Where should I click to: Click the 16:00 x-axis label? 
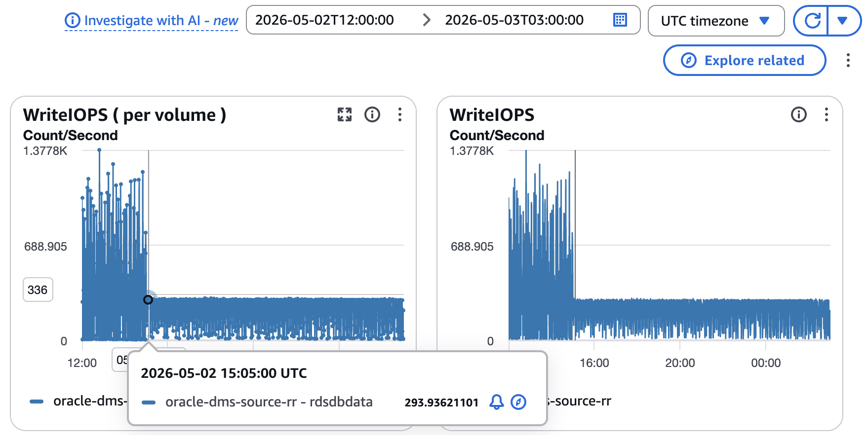594,363
